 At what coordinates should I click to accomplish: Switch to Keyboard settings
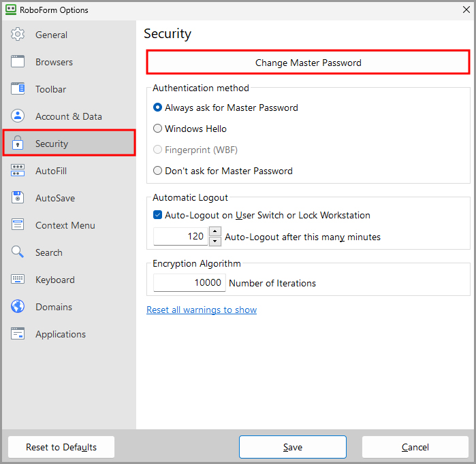coord(69,280)
